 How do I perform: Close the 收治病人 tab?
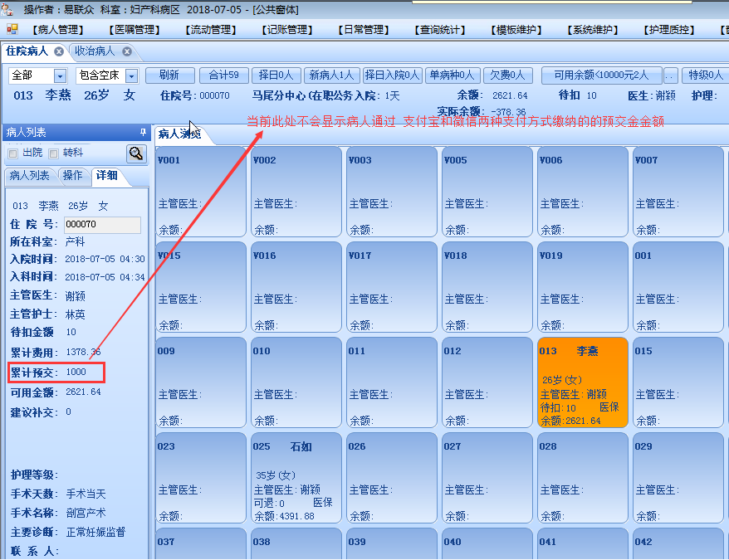(x=127, y=51)
